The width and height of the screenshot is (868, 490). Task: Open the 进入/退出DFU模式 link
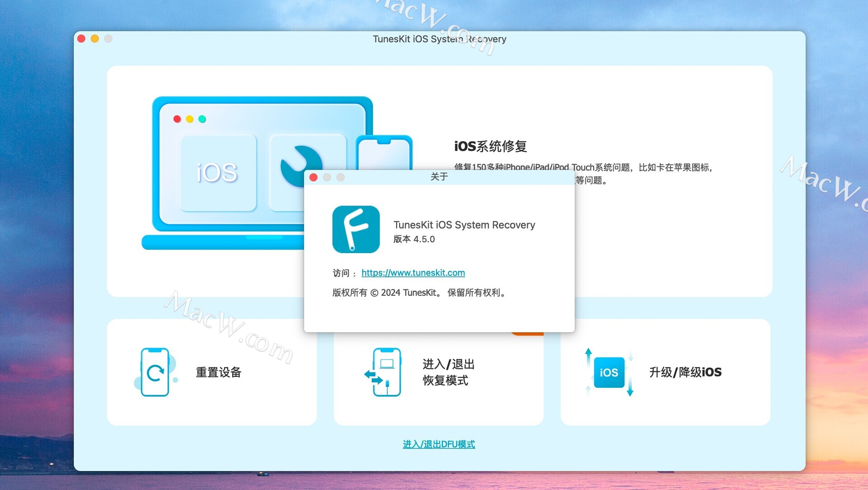pyautogui.click(x=439, y=444)
